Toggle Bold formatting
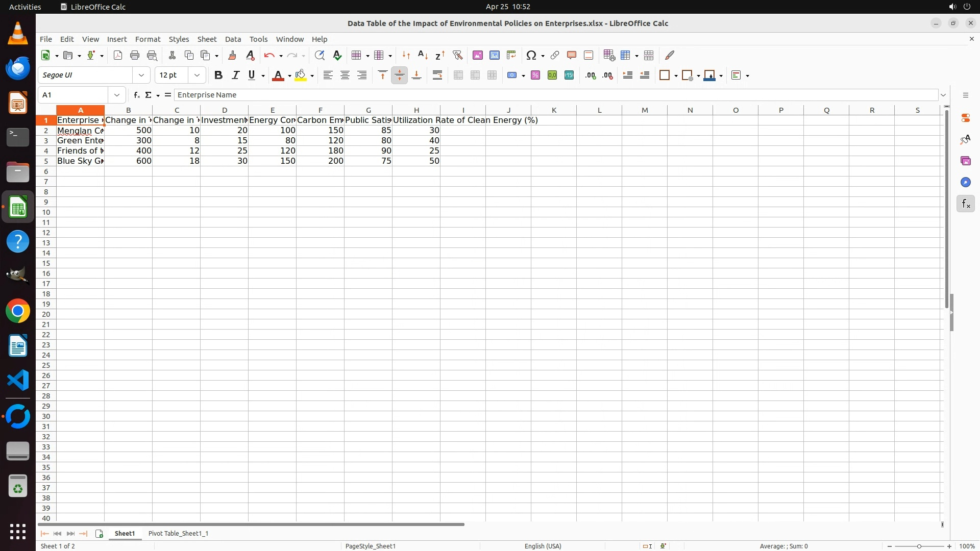Screen dimensions: 980x551 click(218, 76)
